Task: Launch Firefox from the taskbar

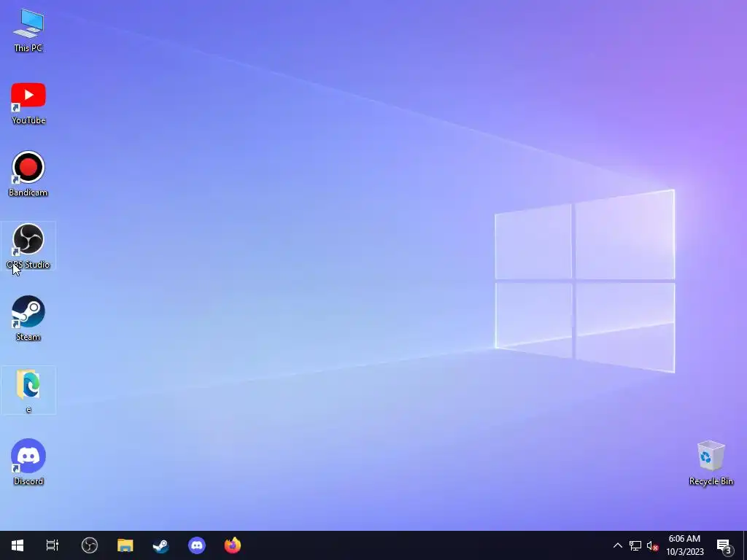Action: [x=233, y=545]
